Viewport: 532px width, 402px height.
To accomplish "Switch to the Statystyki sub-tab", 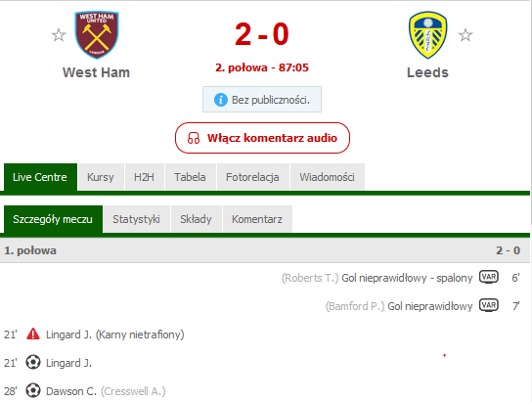I will (136, 219).
